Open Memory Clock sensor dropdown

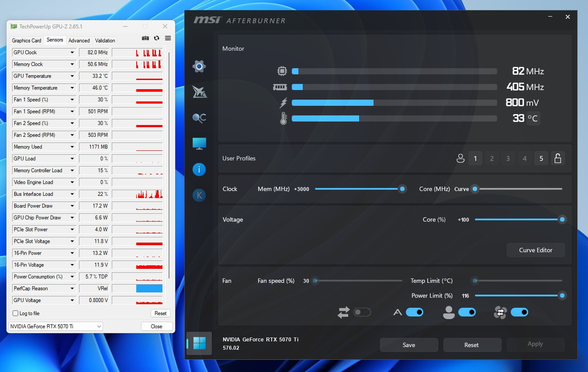pyautogui.click(x=72, y=64)
